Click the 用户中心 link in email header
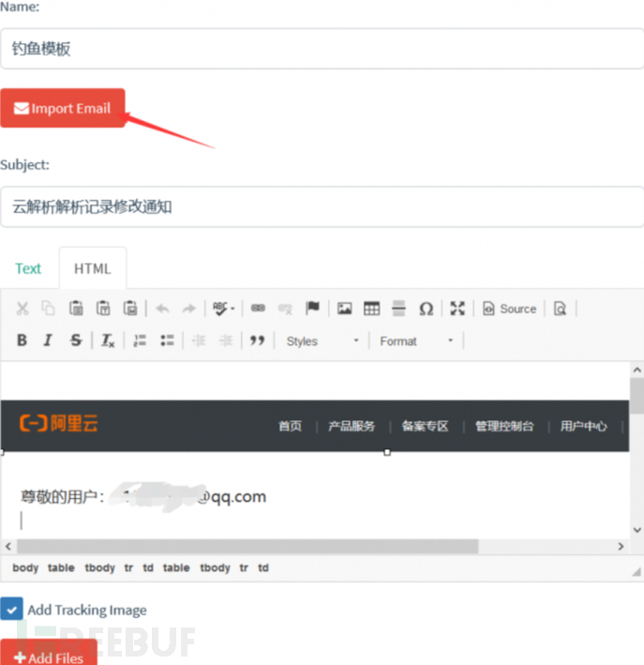The height and width of the screenshot is (665, 644). [x=584, y=426]
